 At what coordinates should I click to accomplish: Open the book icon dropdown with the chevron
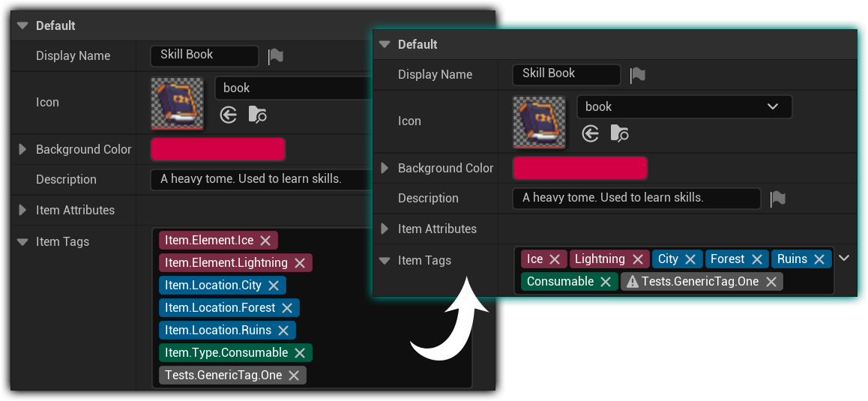[x=773, y=106]
